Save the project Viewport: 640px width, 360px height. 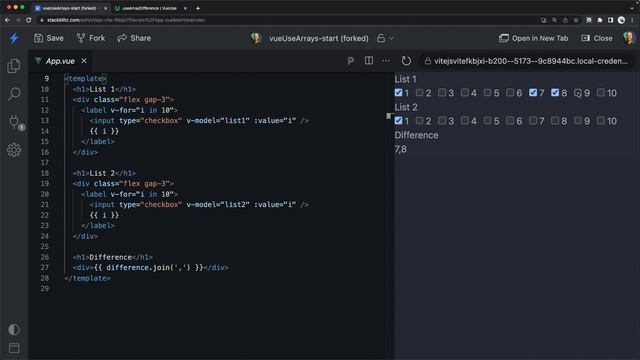click(x=49, y=38)
